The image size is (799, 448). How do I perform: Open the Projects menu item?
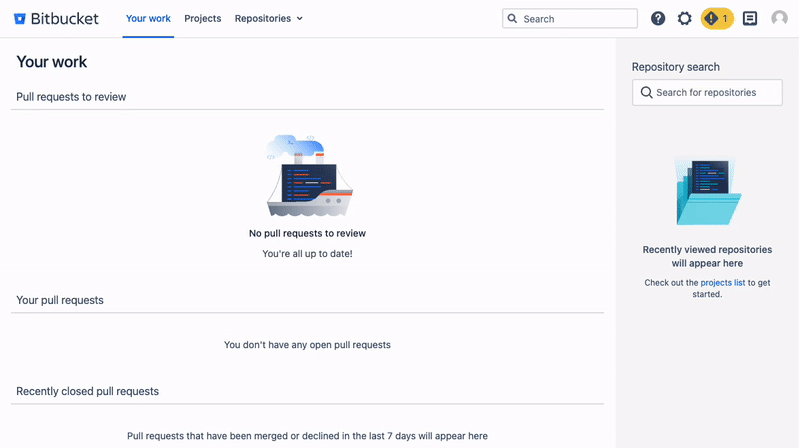pos(203,19)
